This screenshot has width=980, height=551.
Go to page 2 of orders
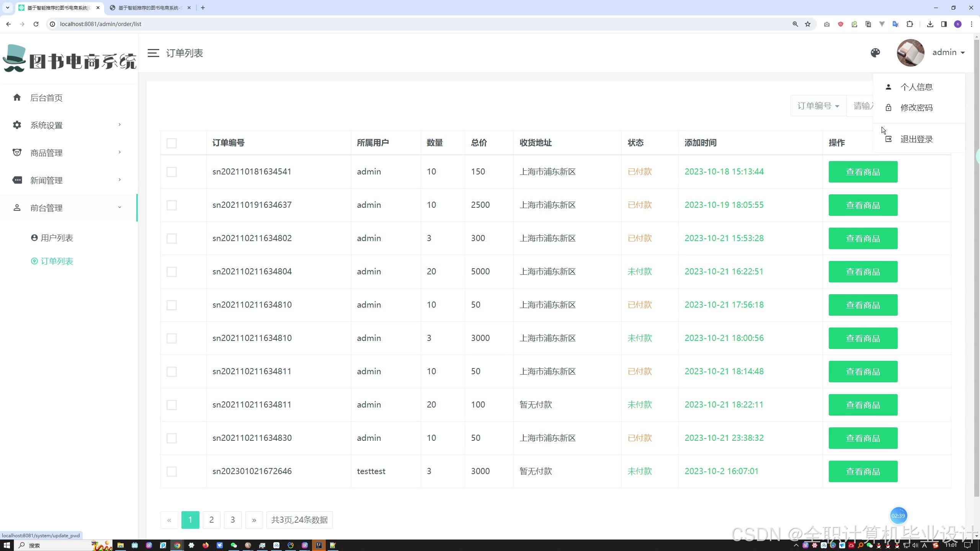(x=211, y=520)
